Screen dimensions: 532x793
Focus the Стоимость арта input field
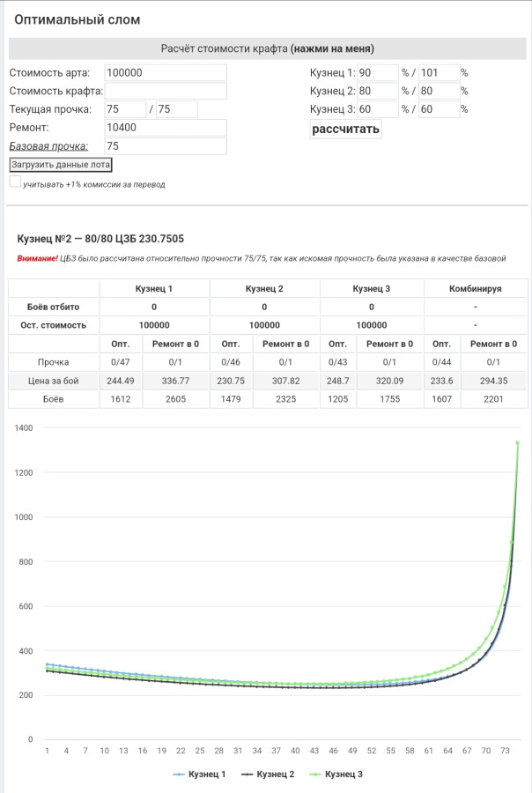pyautogui.click(x=166, y=72)
